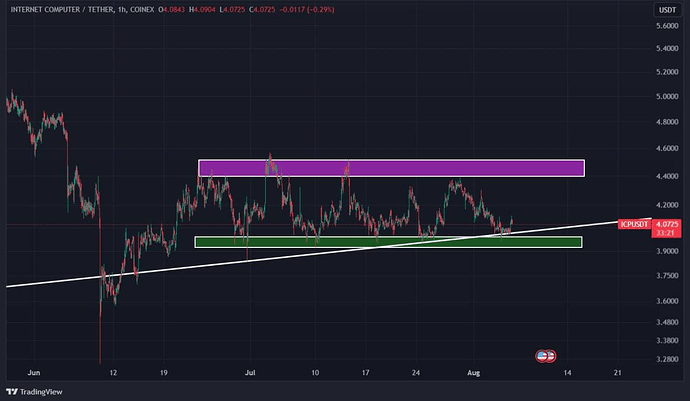Click the current price label 4.0725
The image size is (690, 401).
coord(666,224)
